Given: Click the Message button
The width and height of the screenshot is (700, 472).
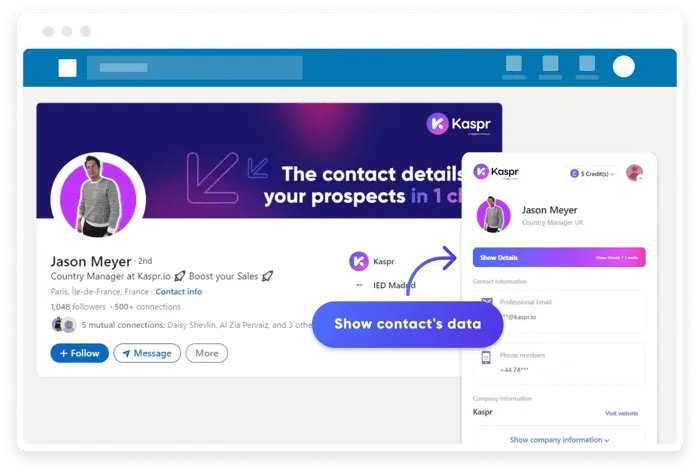Looking at the screenshot, I should pyautogui.click(x=147, y=353).
